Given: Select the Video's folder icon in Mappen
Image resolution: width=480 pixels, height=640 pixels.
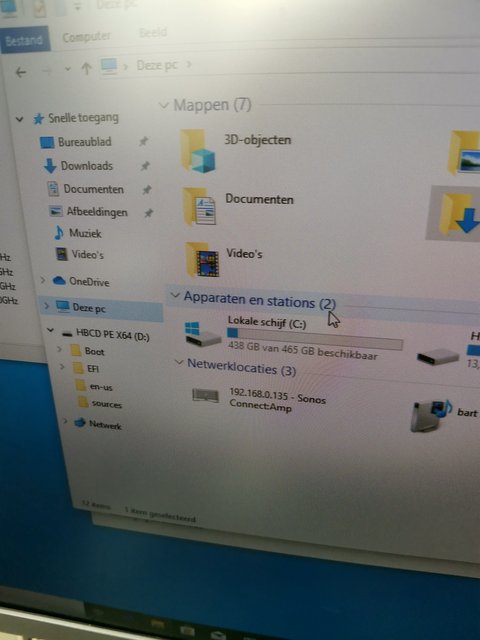Looking at the screenshot, I should (x=202, y=260).
